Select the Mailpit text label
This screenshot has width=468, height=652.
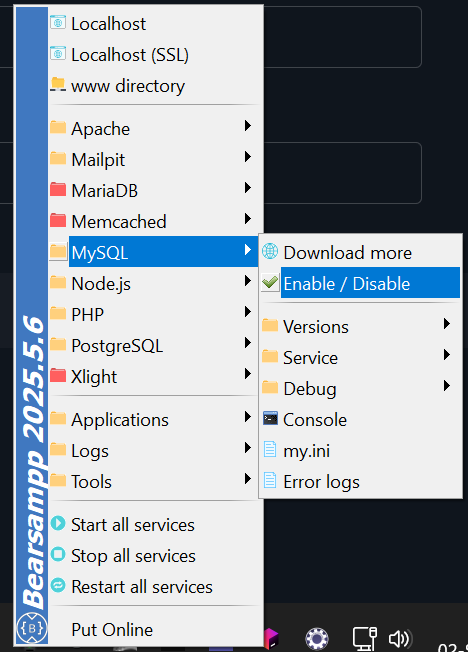pos(98,161)
